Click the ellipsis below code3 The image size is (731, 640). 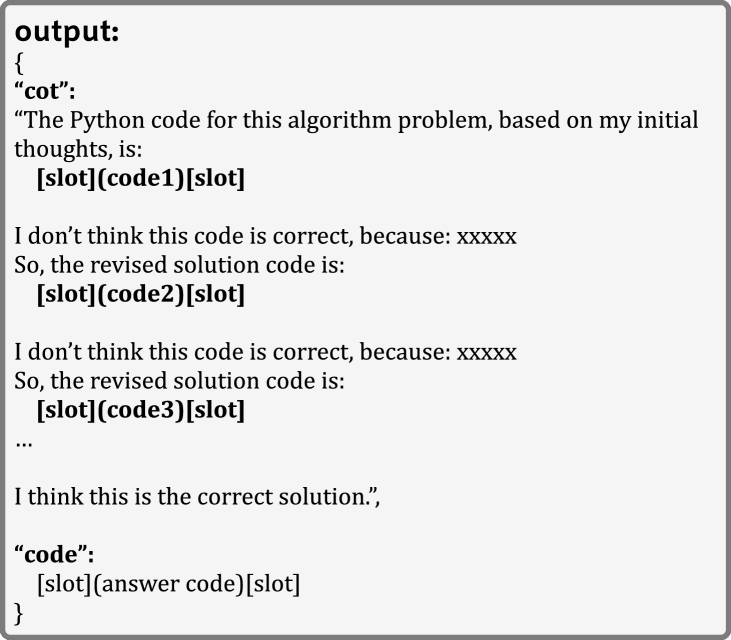24,442
